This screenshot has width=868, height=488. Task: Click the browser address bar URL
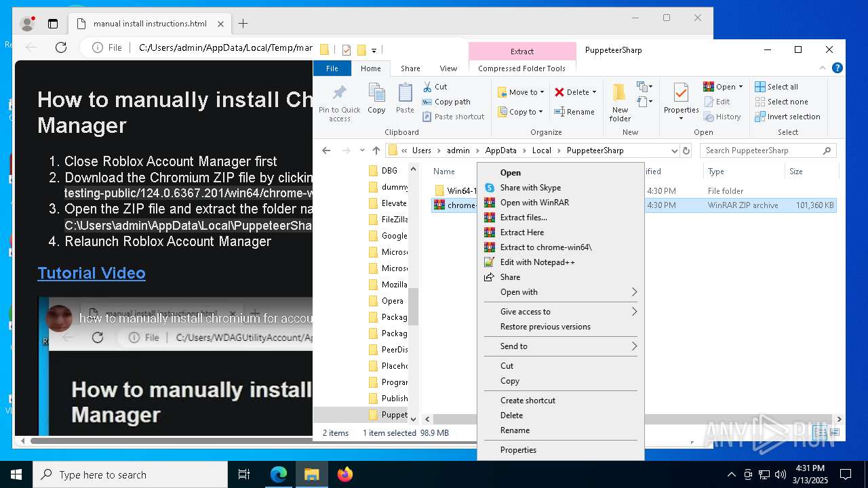tap(226, 47)
